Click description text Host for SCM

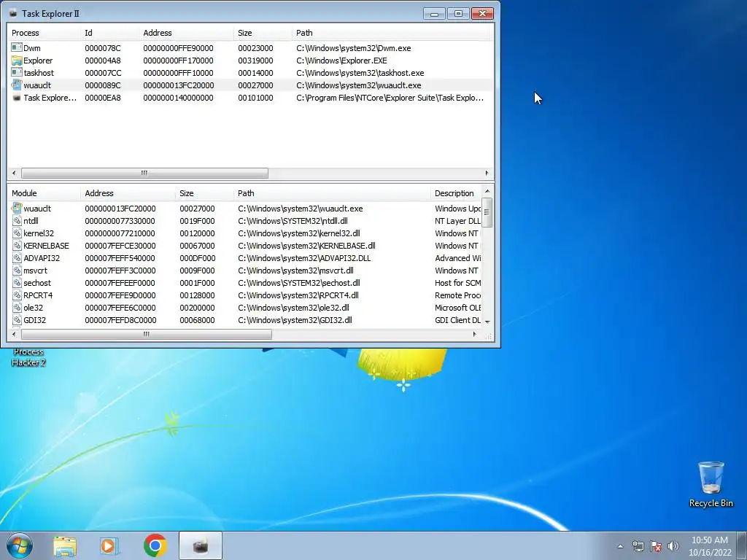pos(458,283)
